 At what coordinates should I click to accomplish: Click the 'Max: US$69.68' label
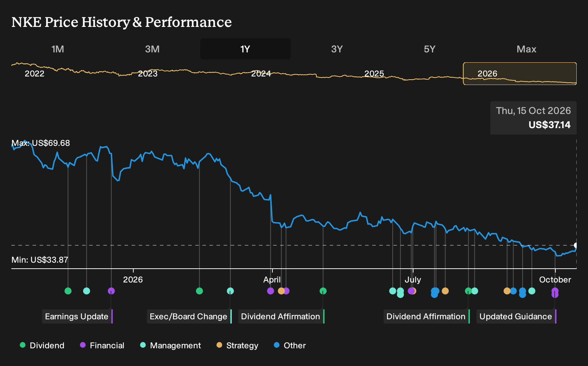(x=41, y=143)
